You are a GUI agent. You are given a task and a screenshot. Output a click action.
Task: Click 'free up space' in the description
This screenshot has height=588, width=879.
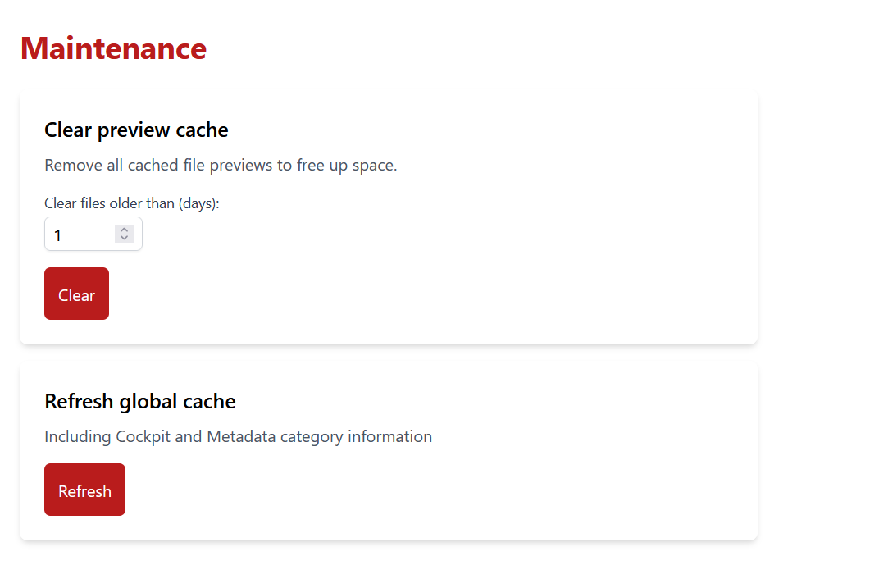[347, 165]
